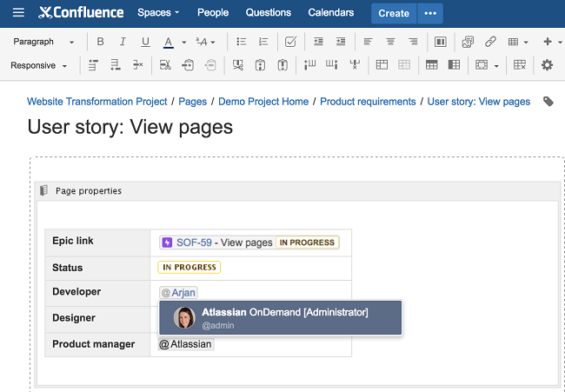Open the text color picker arrow
This screenshot has width=565, height=392.
tap(183, 42)
